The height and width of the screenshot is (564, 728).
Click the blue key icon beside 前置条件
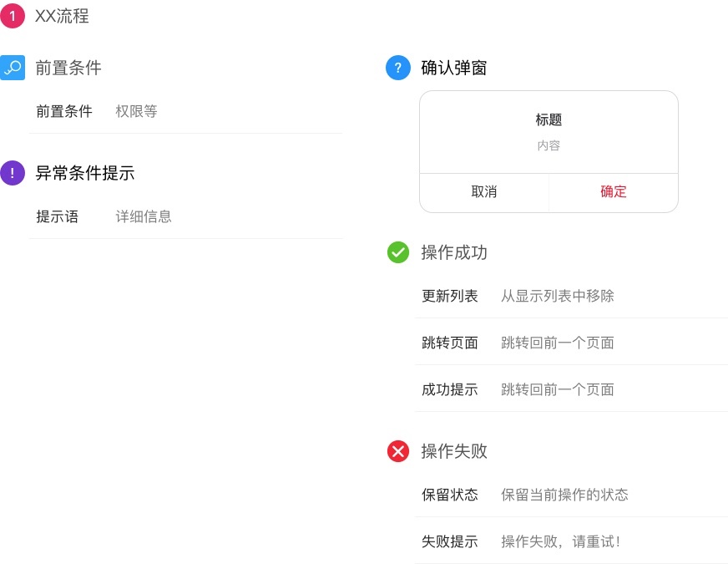coord(13,68)
